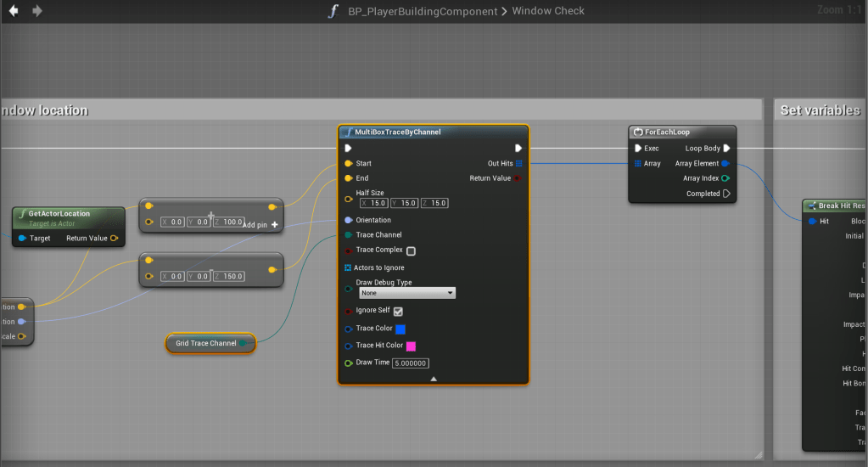Select the Grid Trace Channel variable node
This screenshot has width=868, height=467.
click(205, 343)
